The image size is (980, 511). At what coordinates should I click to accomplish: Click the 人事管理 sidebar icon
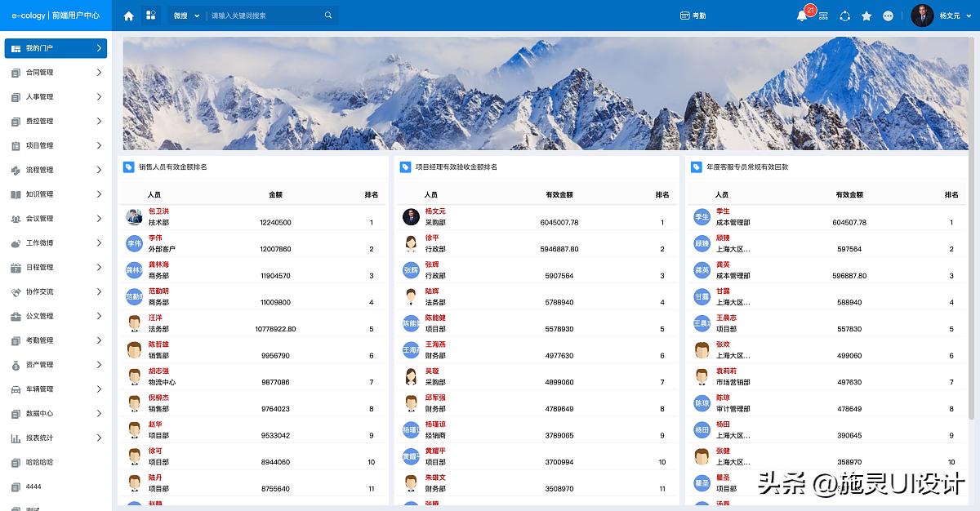click(16, 97)
